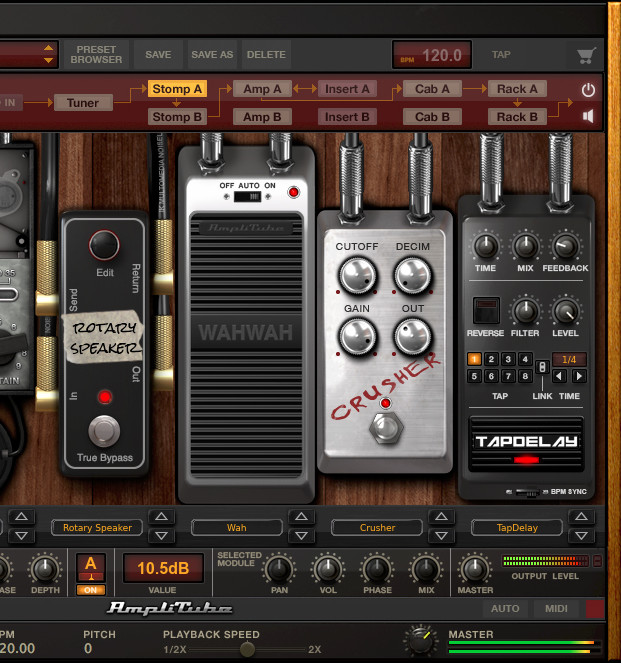The width and height of the screenshot is (621, 663).
Task: Select TapDelay tap pattern 2
Action: click(491, 359)
